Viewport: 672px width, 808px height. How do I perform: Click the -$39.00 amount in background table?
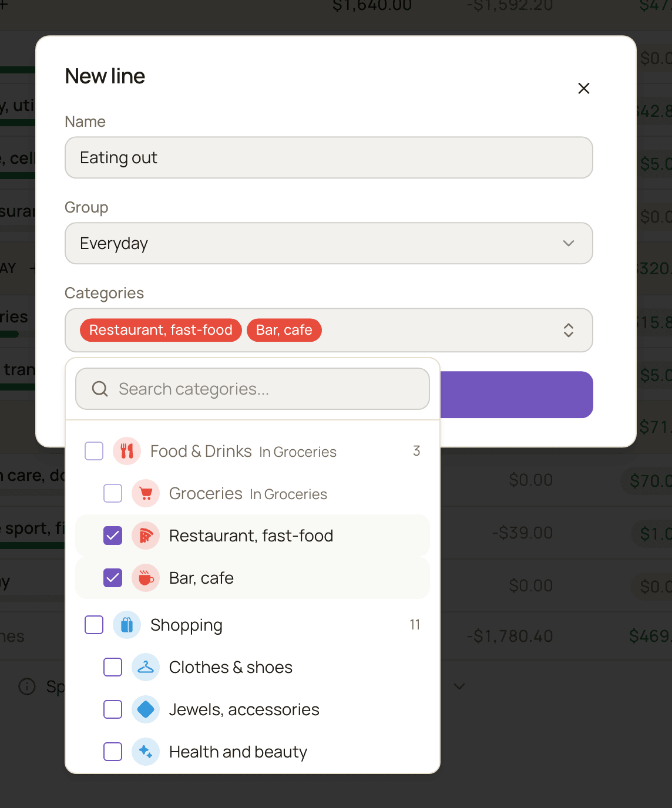coord(522,533)
